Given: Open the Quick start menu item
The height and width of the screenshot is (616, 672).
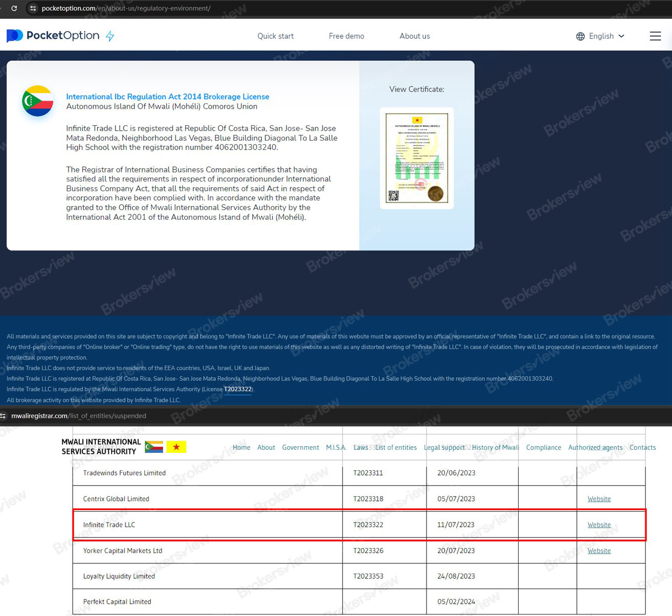Looking at the screenshot, I should point(275,36).
